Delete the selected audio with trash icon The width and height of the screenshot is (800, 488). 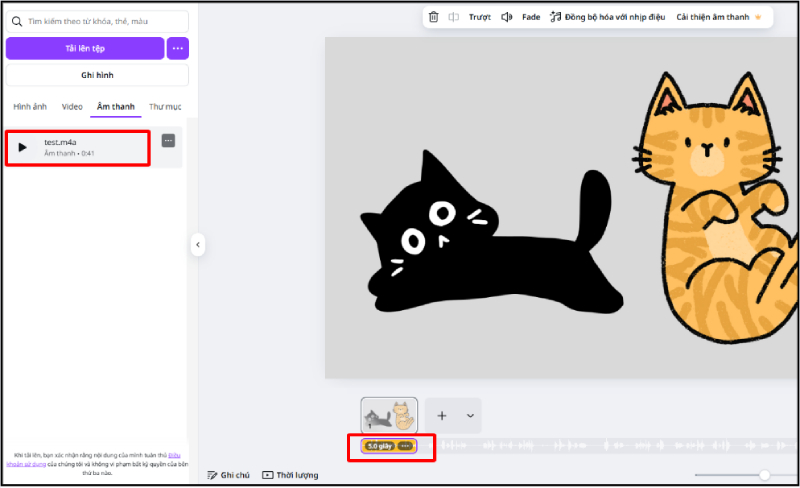pyautogui.click(x=433, y=17)
